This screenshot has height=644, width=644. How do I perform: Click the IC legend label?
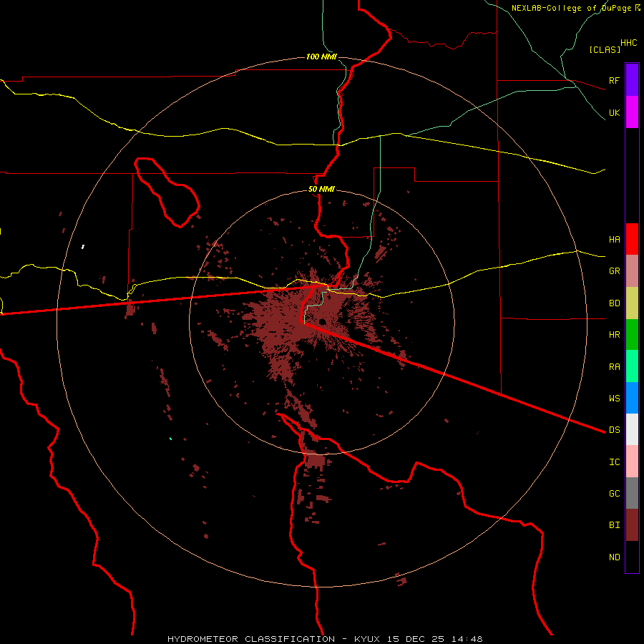[x=614, y=462]
